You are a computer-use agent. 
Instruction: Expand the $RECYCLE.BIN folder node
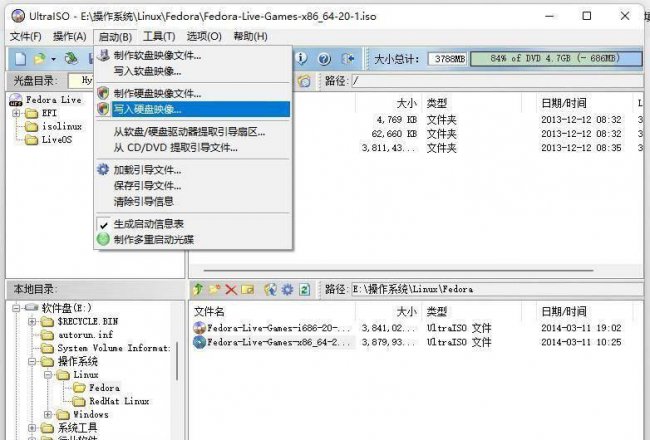pos(32,321)
